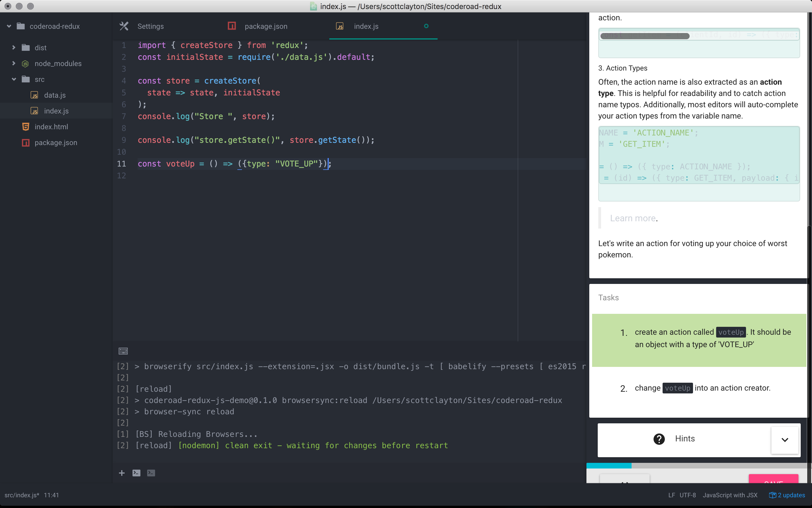Click the nodemon clean exit terminal line

282,445
